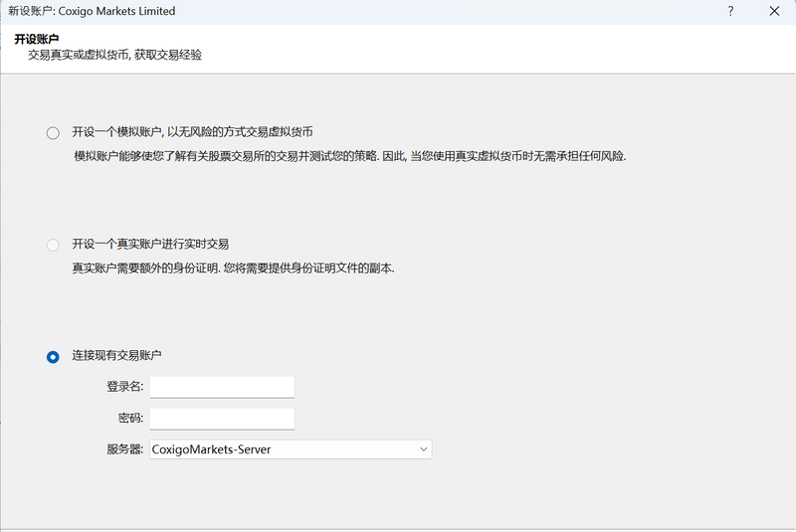Viewport: 796px width, 532px height.
Task: Click the 登录名 login input field
Action: tap(222, 387)
